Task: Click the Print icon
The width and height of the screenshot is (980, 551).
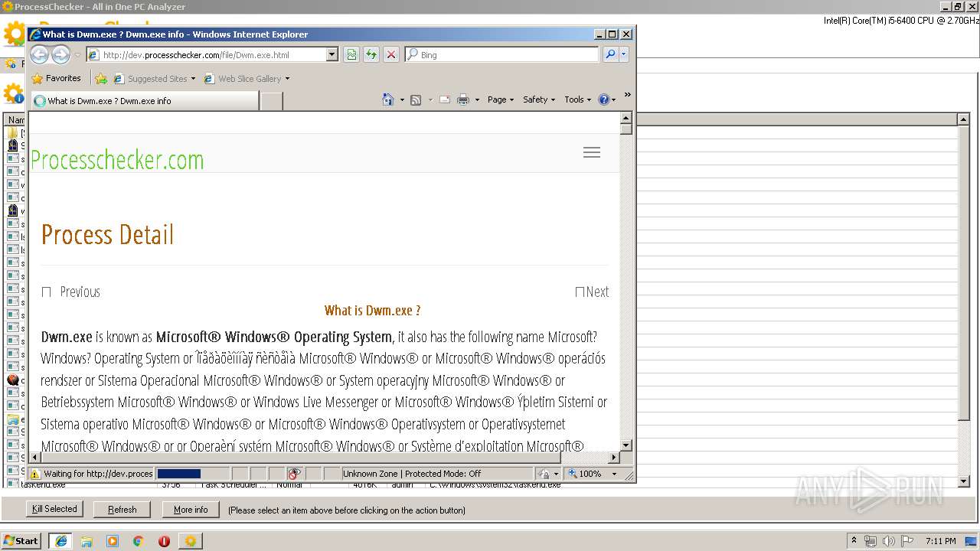Action: (x=463, y=99)
